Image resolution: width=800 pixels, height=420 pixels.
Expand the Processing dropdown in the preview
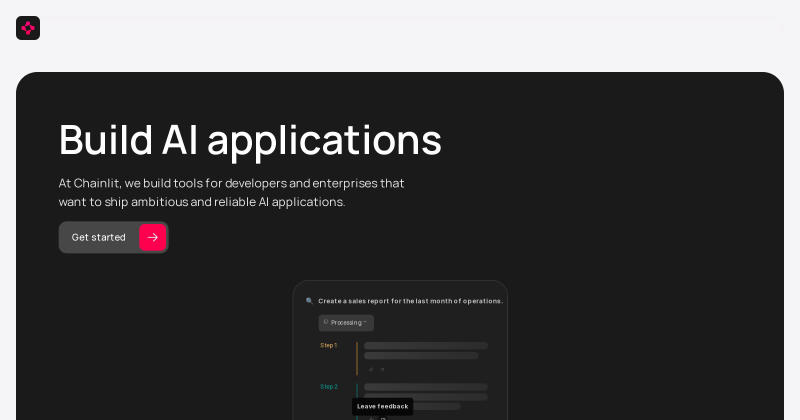(346, 323)
